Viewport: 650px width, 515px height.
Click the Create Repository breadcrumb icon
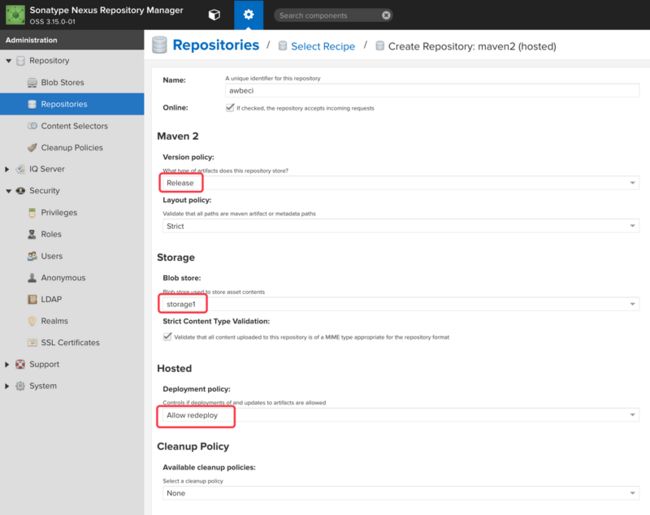pos(380,46)
